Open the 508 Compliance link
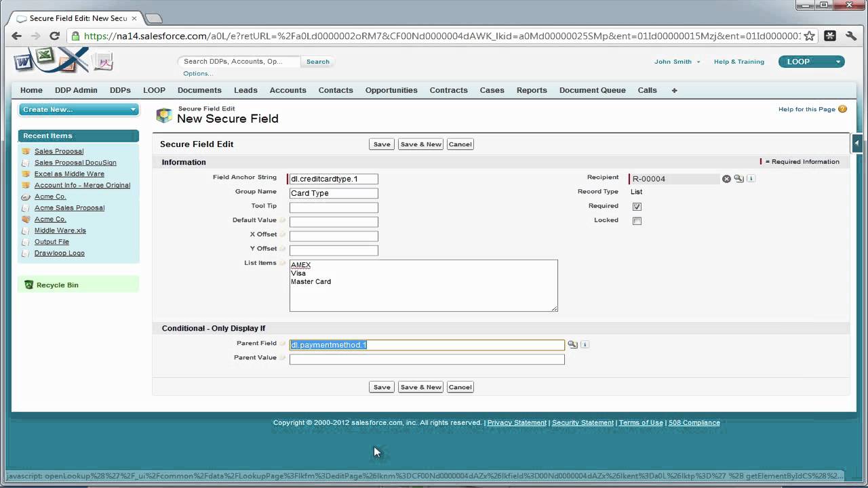Image resolution: width=868 pixels, height=488 pixels. [x=694, y=423]
